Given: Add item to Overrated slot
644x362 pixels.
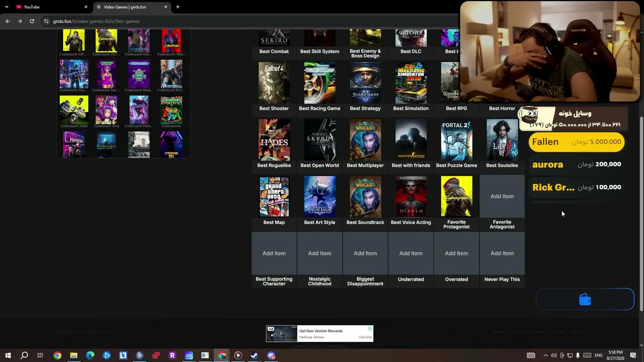Looking at the screenshot, I should [456, 253].
